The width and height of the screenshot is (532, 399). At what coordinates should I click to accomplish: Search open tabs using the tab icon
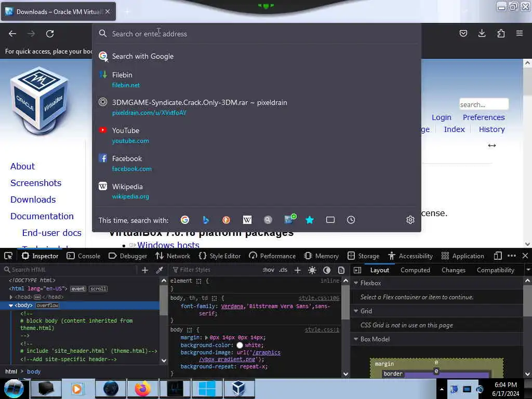pyautogui.click(x=330, y=220)
